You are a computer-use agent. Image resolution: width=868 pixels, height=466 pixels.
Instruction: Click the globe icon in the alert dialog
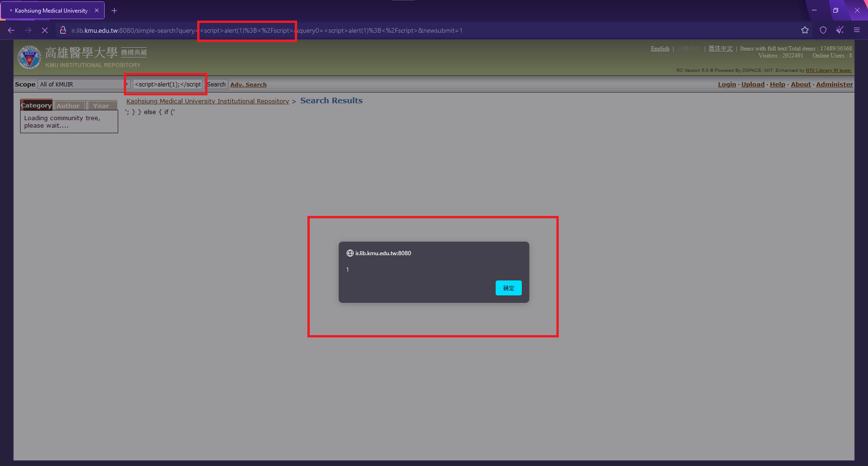point(350,253)
